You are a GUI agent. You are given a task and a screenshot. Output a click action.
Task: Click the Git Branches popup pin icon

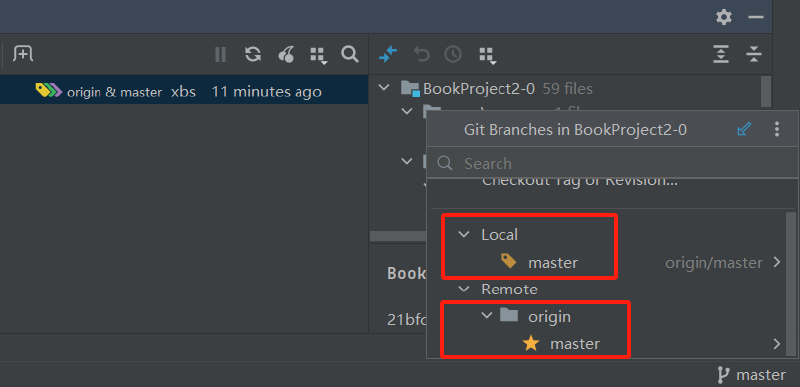tap(744, 130)
